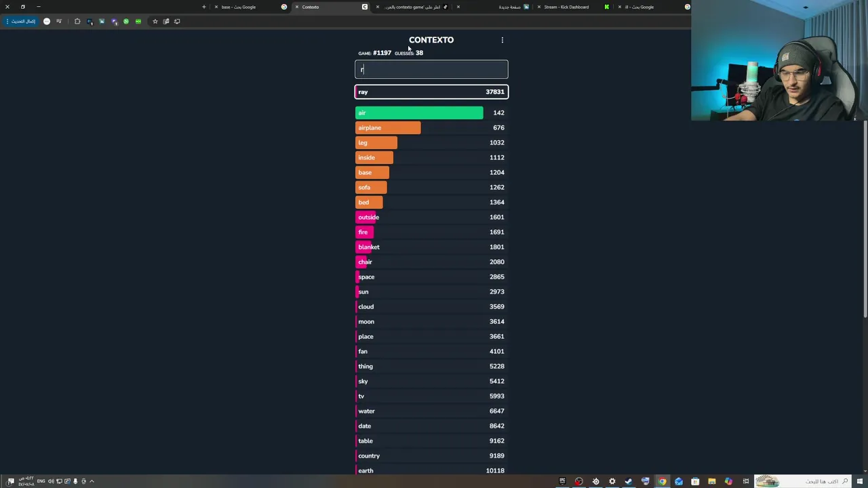868x488 pixels.
Task: Select the 'thing' guess row
Action: [x=431, y=366]
